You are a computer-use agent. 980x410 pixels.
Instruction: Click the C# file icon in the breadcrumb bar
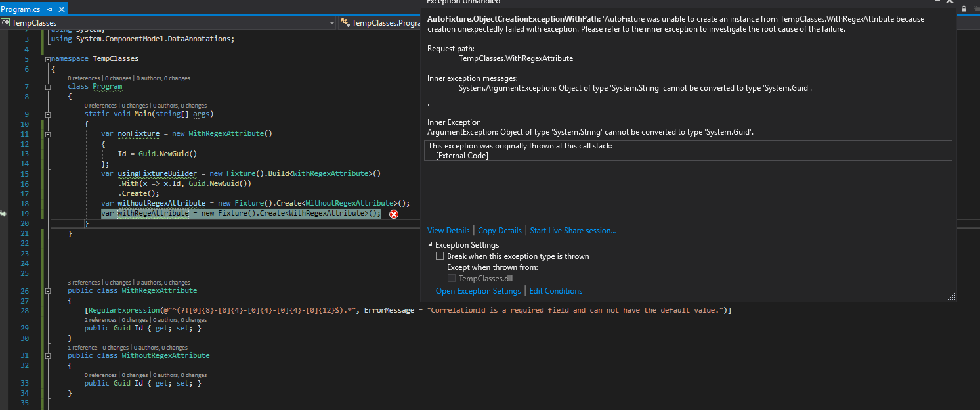point(7,22)
